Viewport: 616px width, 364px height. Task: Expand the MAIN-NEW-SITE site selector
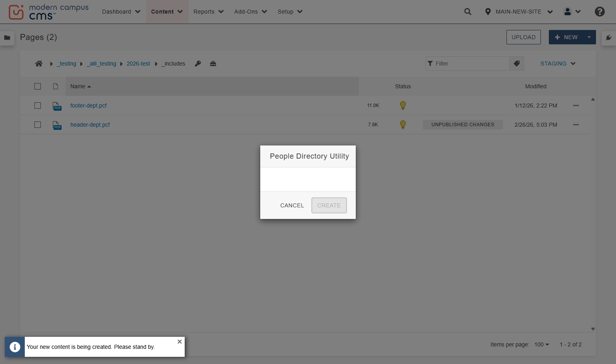point(519,12)
